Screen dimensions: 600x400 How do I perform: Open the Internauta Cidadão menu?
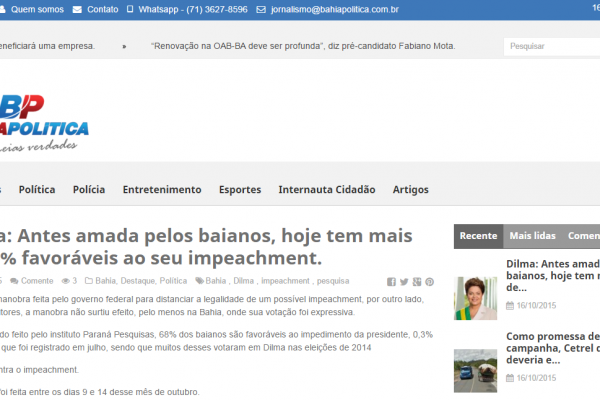point(326,189)
